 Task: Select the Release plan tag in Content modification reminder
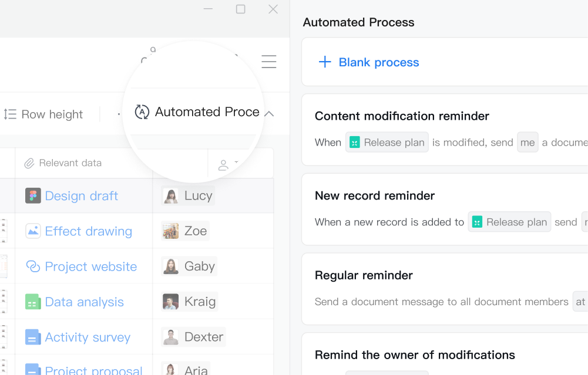coord(387,143)
